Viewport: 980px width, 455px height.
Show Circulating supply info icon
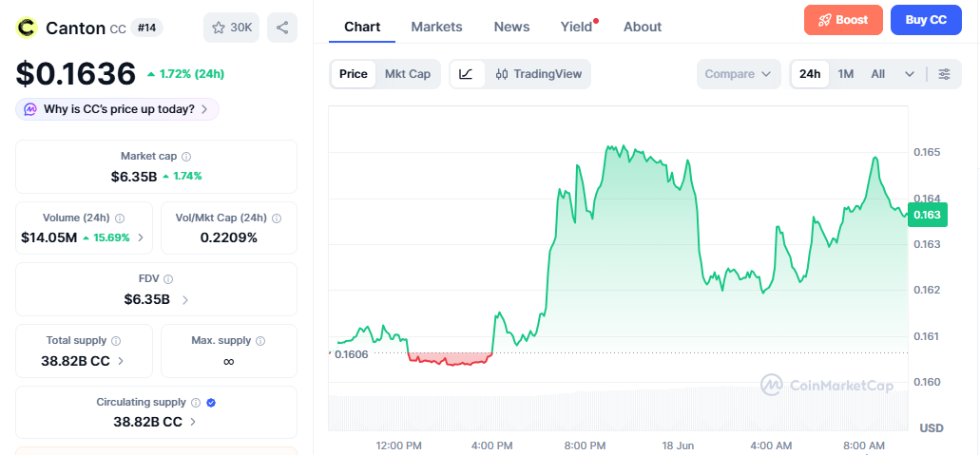click(196, 403)
